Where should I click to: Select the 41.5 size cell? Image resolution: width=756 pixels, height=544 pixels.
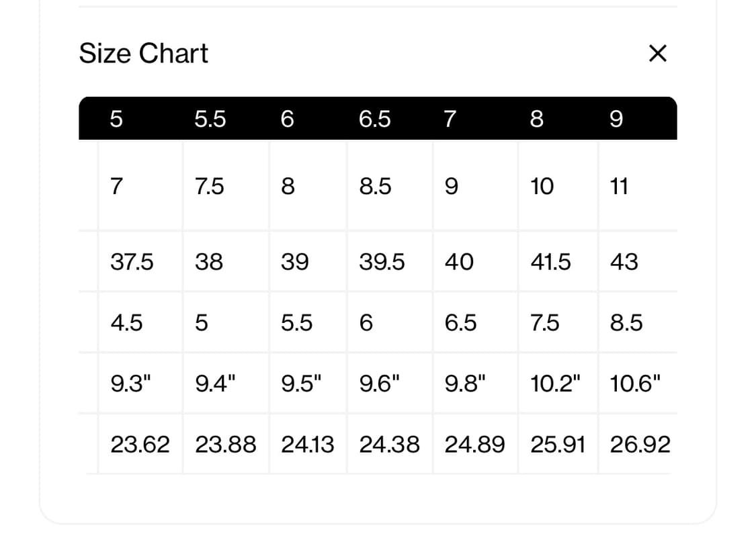click(x=550, y=261)
